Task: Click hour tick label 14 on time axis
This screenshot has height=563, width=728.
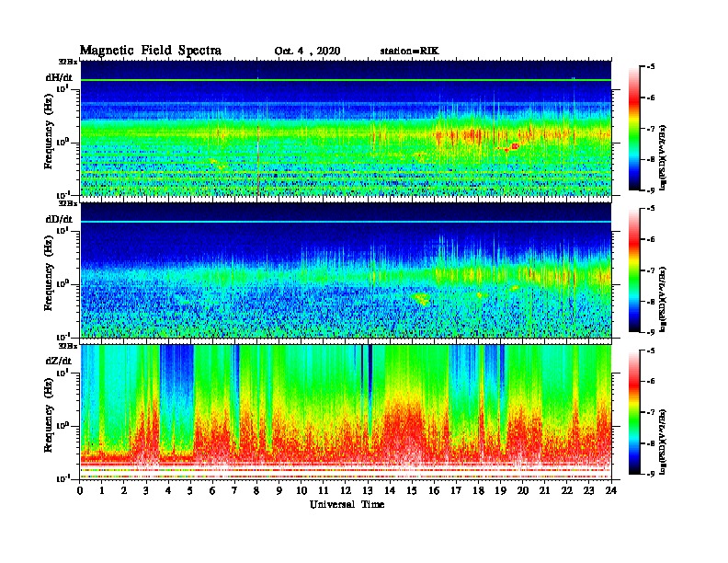Action: 390,490
